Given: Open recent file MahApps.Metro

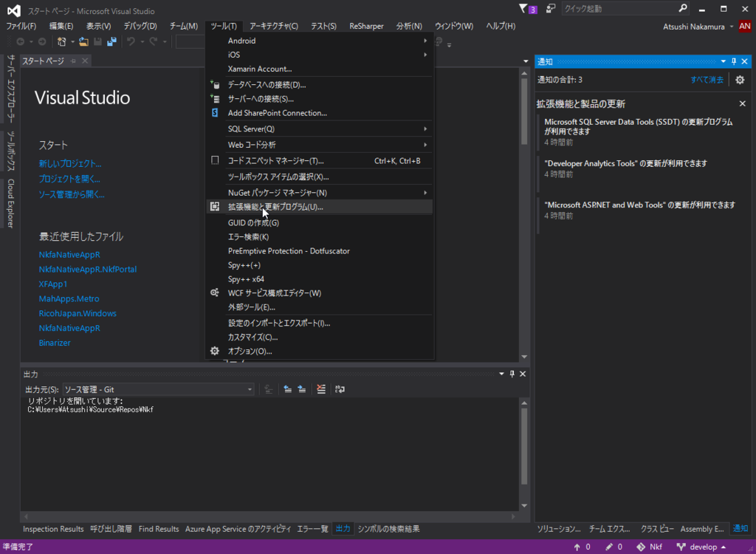Looking at the screenshot, I should pos(69,298).
